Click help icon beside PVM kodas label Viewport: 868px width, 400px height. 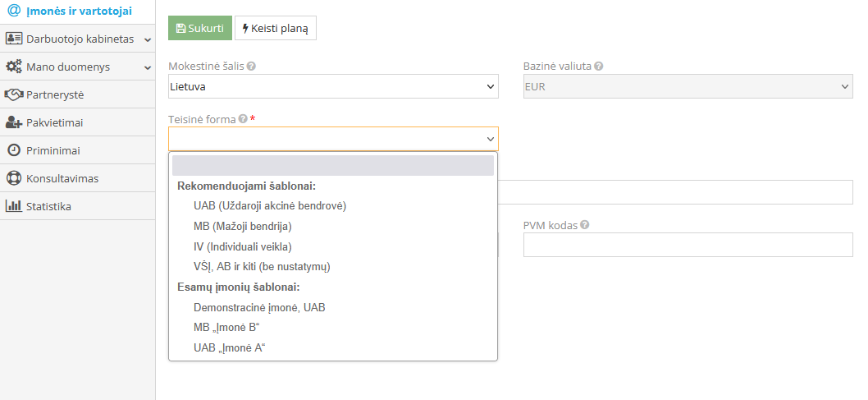click(585, 225)
